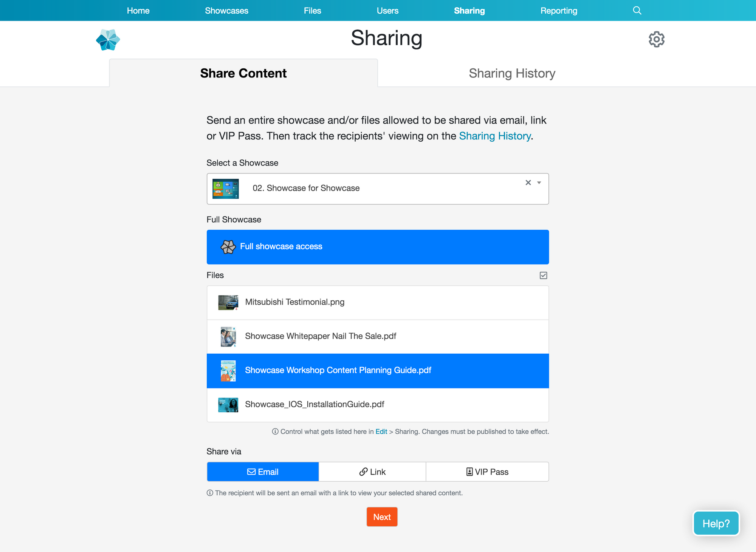
Task: Clear the selected showcase with X
Action: (x=528, y=183)
